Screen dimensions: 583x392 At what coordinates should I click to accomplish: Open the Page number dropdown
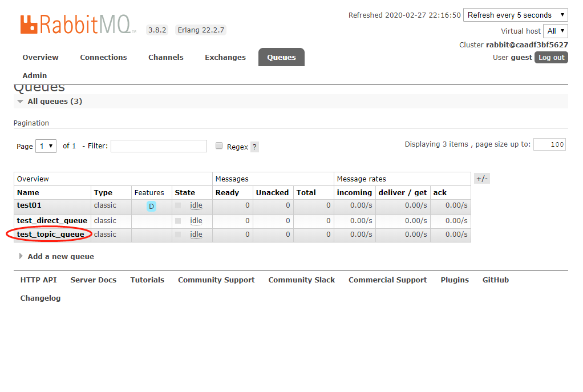pyautogui.click(x=46, y=146)
